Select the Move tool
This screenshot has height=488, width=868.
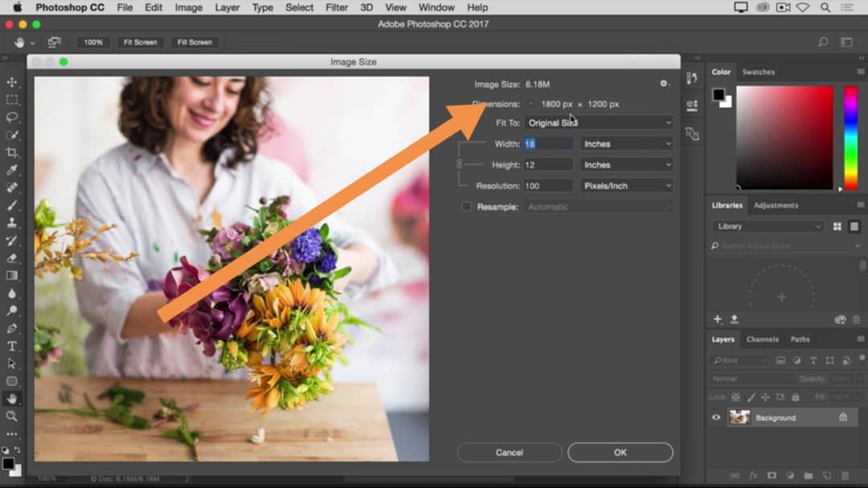point(12,83)
